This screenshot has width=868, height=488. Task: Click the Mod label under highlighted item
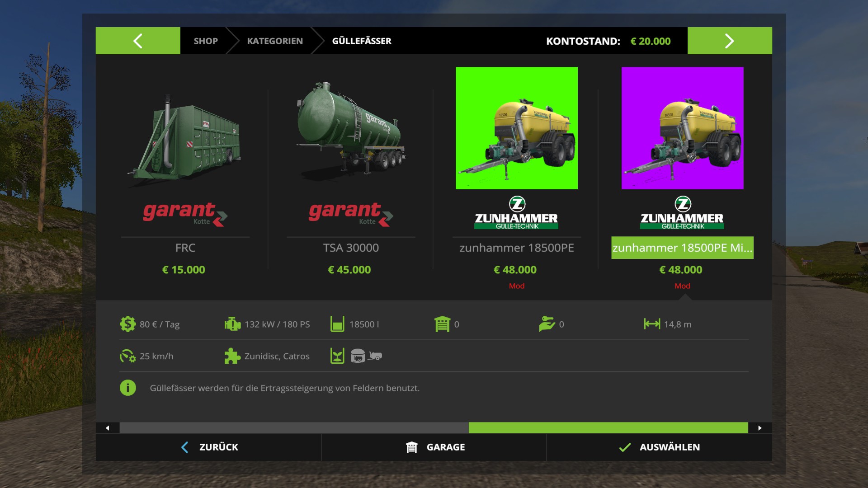tap(683, 286)
